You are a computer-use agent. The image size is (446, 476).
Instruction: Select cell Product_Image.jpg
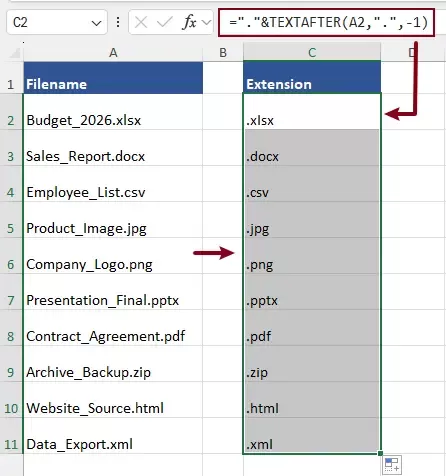pyautogui.click(x=113, y=220)
